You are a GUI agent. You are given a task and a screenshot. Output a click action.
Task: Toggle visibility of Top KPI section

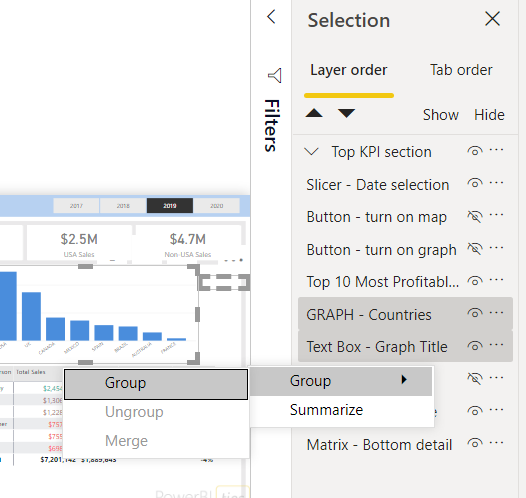(475, 151)
